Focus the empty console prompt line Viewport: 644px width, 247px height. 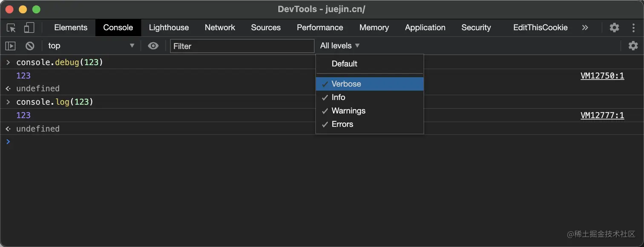point(322,142)
